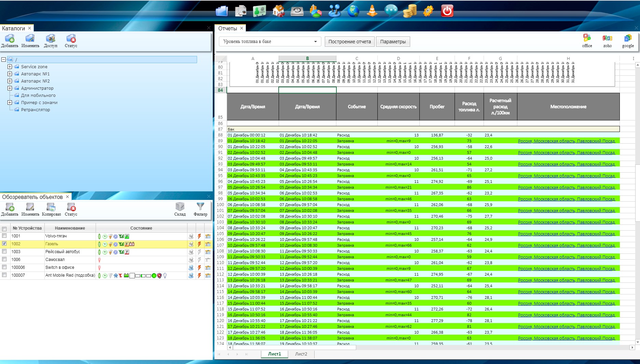Switch to the Лист2 sheet tab

tap(301, 354)
